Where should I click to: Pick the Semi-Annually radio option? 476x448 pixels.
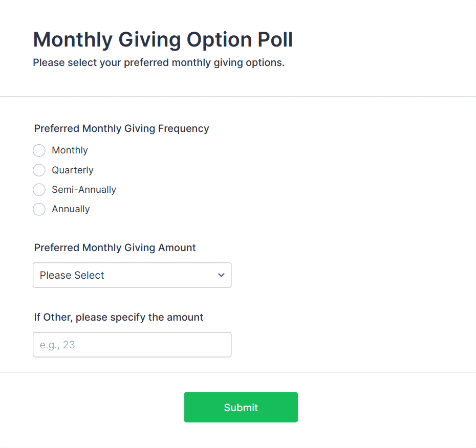tap(39, 190)
